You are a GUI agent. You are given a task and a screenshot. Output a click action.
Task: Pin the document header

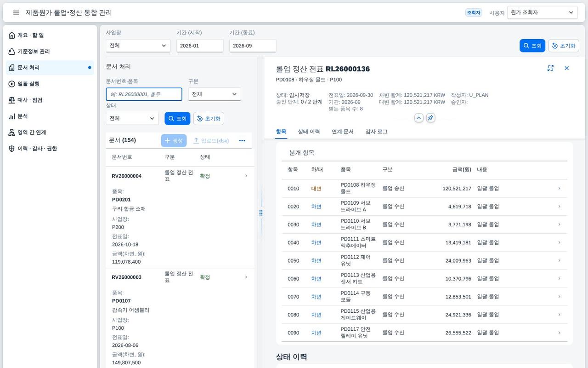point(430,118)
